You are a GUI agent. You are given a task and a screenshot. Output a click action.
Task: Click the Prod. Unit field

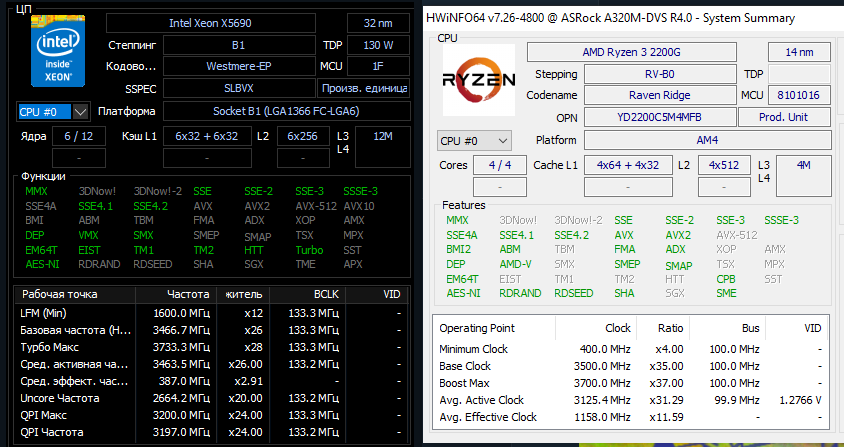[x=784, y=117]
